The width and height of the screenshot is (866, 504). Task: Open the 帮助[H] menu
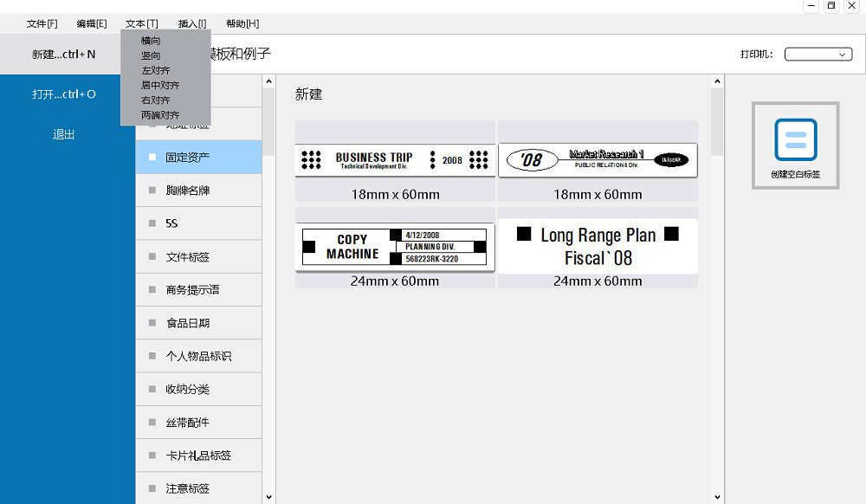242,23
